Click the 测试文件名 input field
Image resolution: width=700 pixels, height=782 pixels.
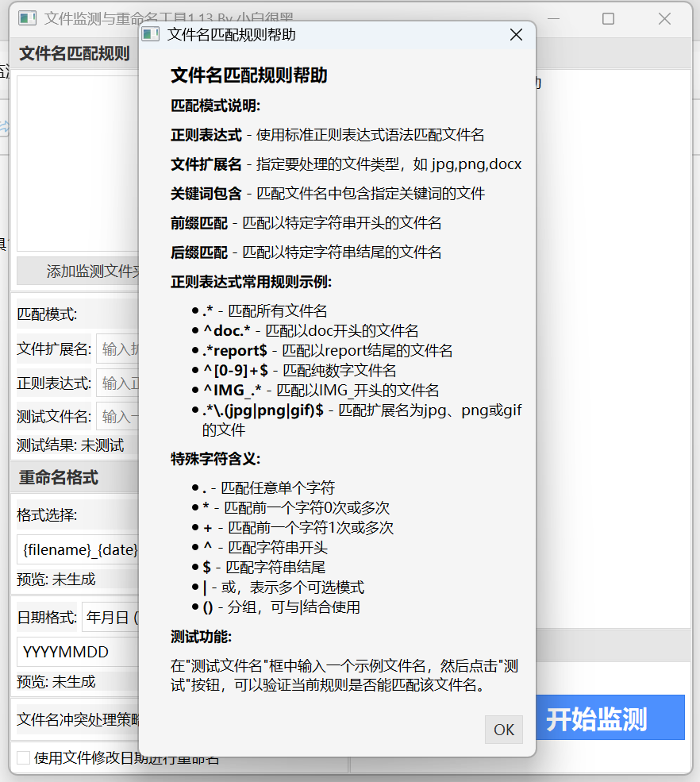coord(117,417)
